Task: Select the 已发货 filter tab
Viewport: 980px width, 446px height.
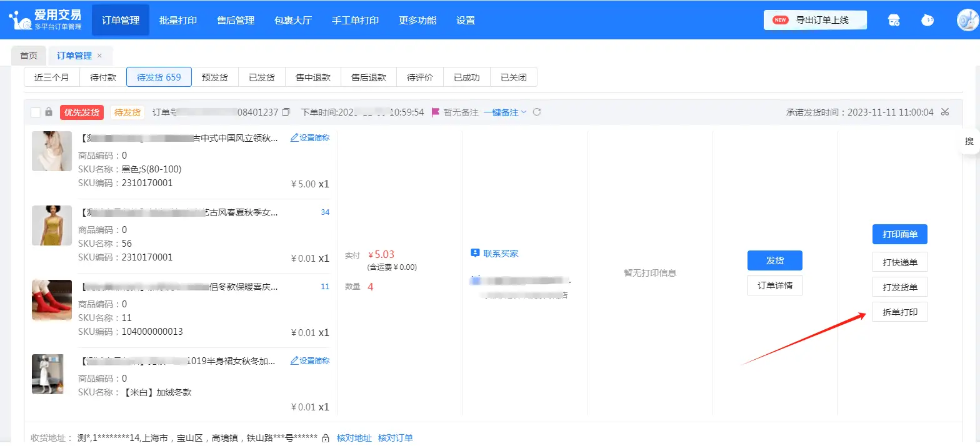Action: pyautogui.click(x=262, y=77)
